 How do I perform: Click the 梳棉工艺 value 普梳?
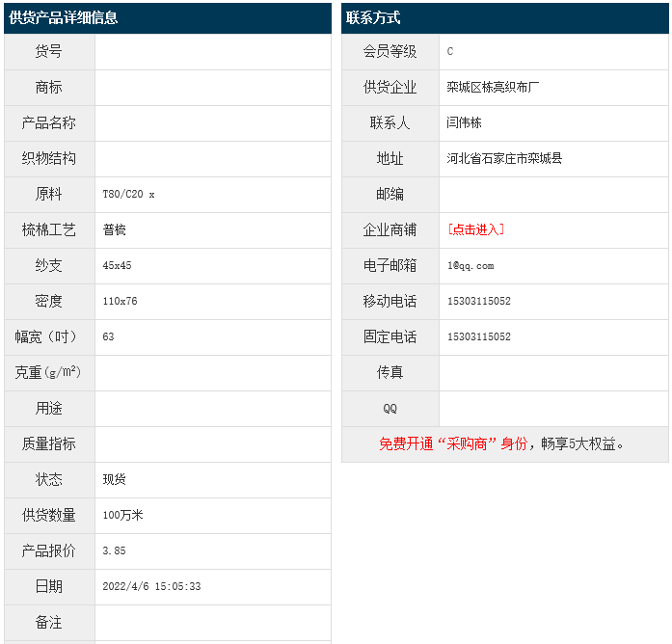[114, 229]
